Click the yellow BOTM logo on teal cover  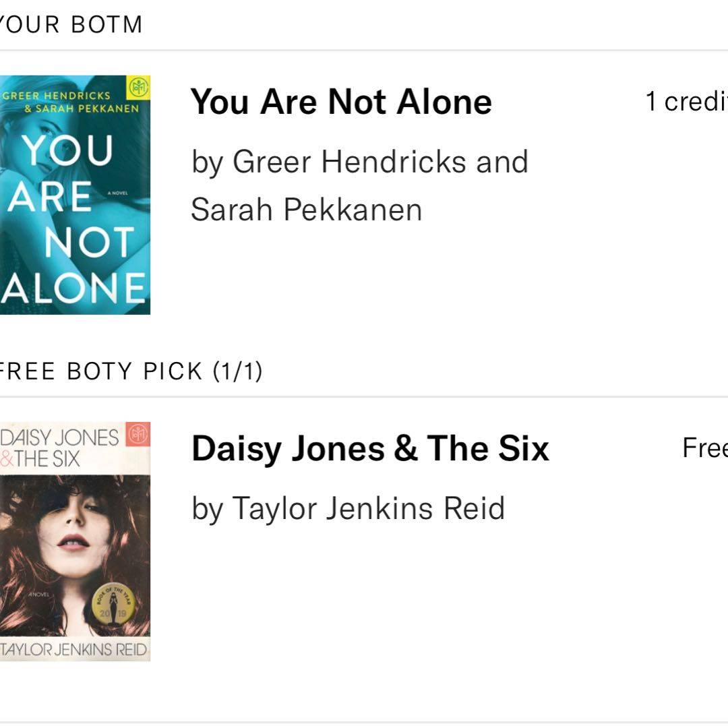(x=139, y=87)
